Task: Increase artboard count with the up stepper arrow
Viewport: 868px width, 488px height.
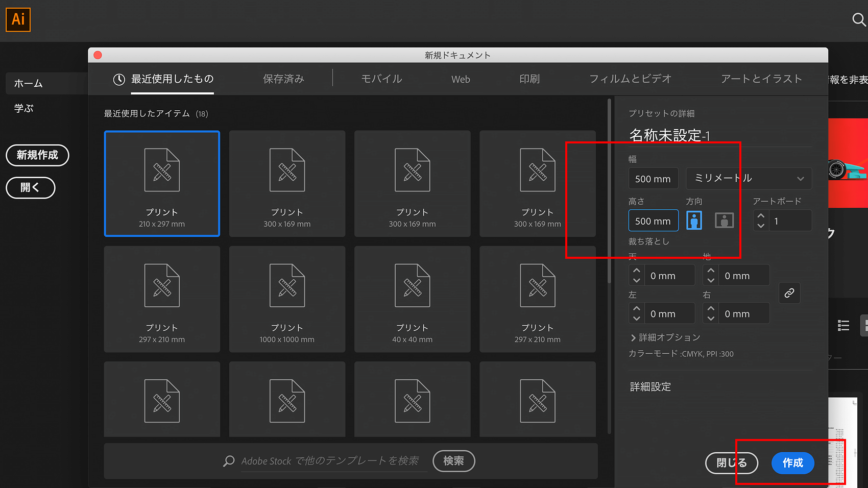Action: (760, 216)
